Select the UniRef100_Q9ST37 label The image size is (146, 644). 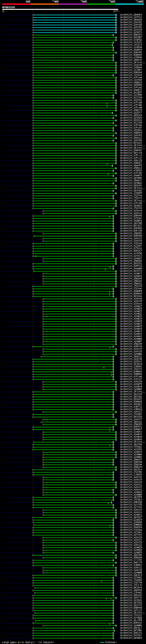coord(131,597)
